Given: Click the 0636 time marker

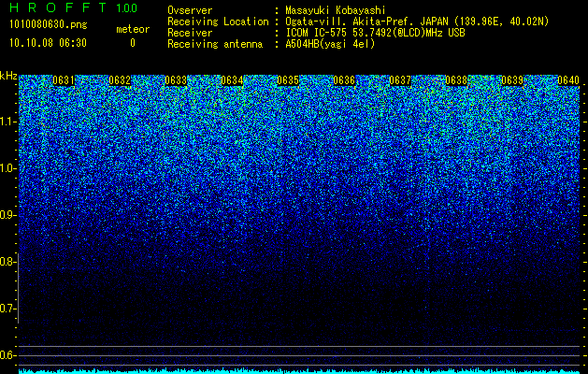Looking at the screenshot, I should [344, 80].
